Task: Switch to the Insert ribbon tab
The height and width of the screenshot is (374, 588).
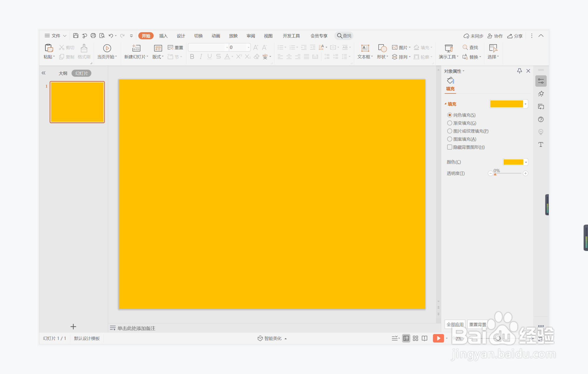Action: pyautogui.click(x=163, y=36)
